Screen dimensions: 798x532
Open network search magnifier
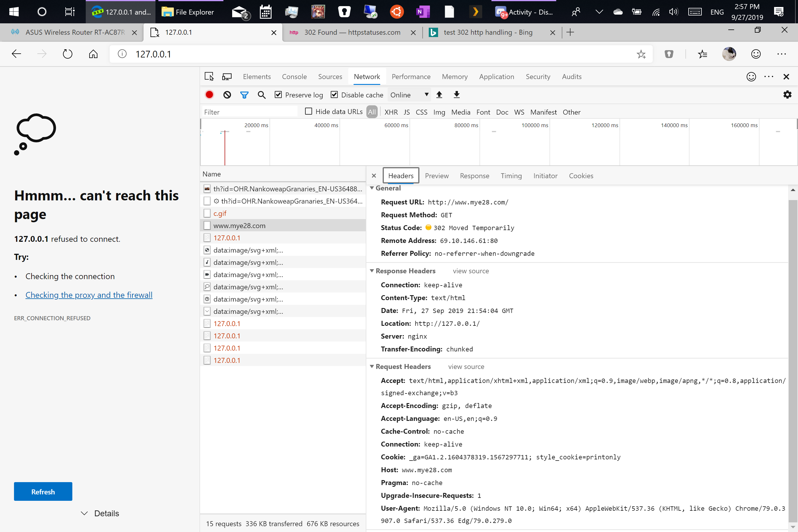(x=262, y=95)
